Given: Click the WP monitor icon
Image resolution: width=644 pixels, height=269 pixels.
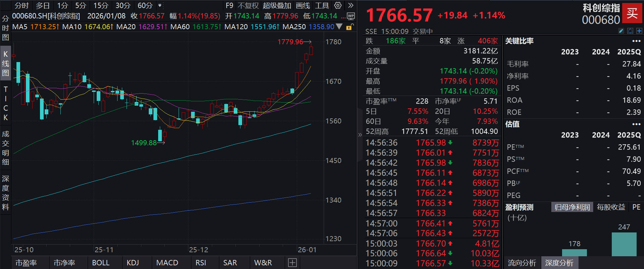Looking at the screenshot, I should 351,16.
